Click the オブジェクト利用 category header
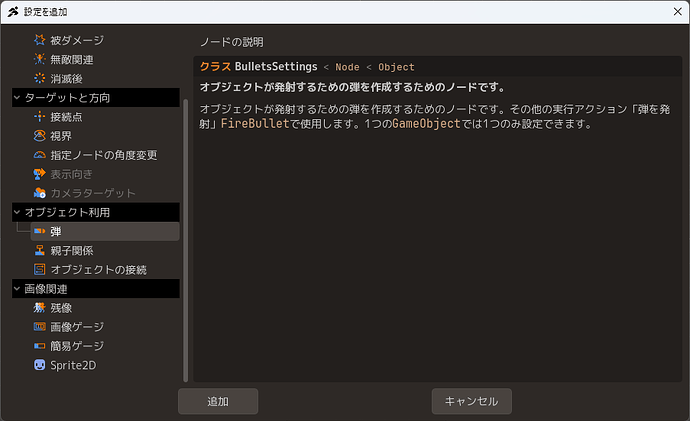Viewport: 690px width, 421px height. (x=96, y=212)
